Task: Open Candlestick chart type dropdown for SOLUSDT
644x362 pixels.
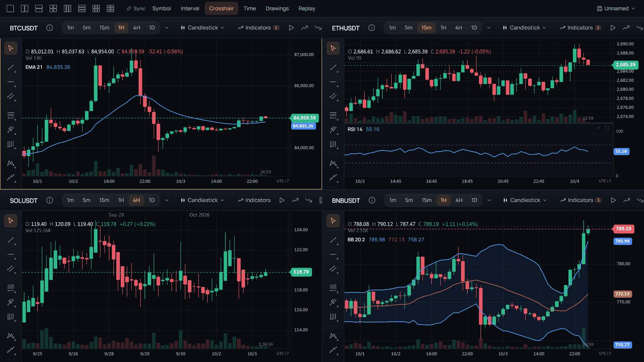Action: click(202, 200)
